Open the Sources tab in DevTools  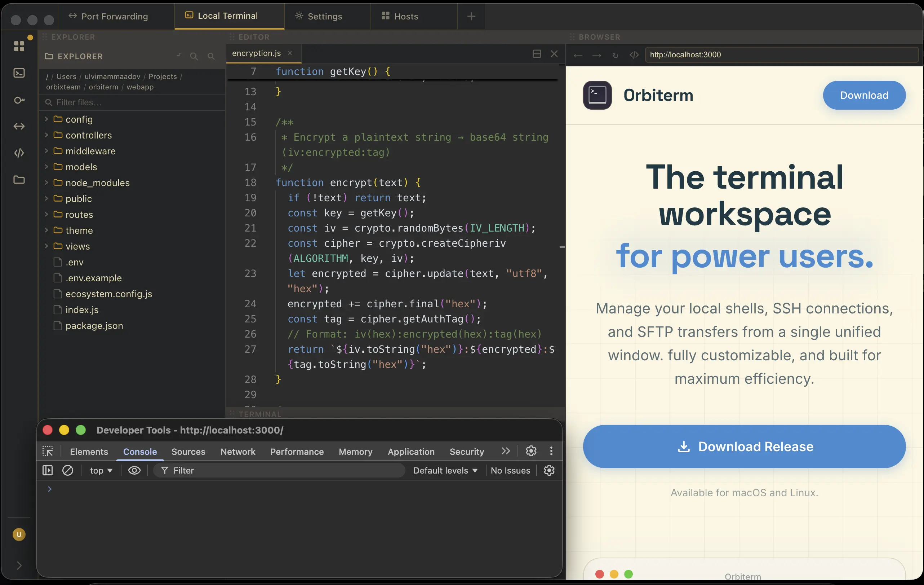coord(188,451)
